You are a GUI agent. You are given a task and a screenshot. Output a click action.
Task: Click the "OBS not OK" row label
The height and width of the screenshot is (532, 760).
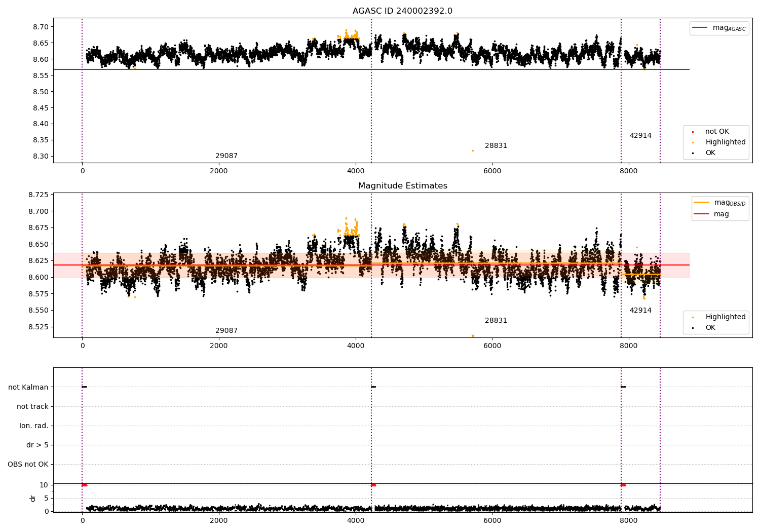point(28,465)
